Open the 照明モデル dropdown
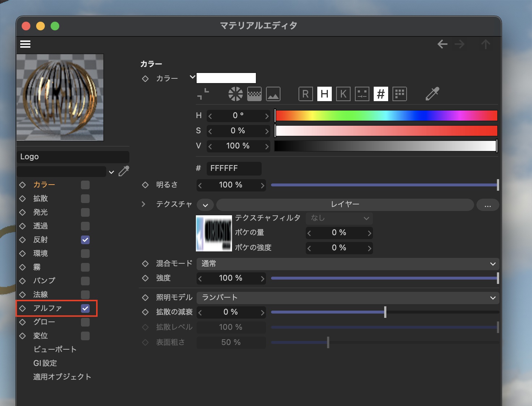The height and width of the screenshot is (406, 532). [x=348, y=298]
